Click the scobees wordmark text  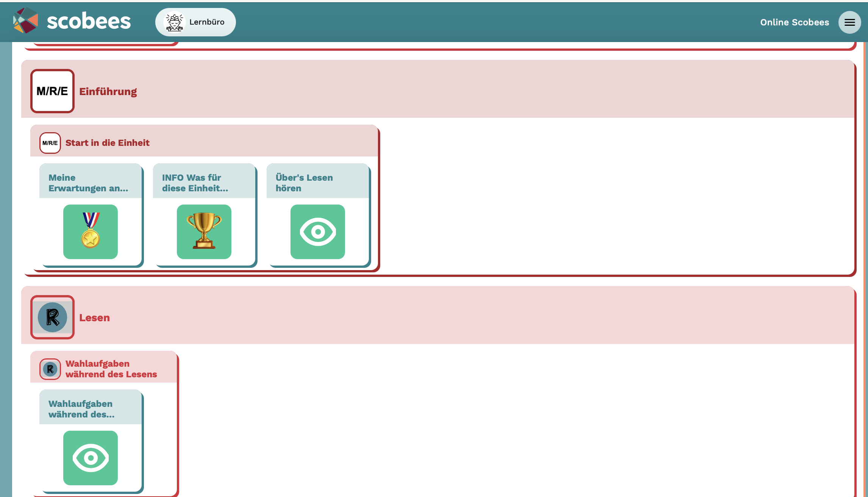(89, 21)
